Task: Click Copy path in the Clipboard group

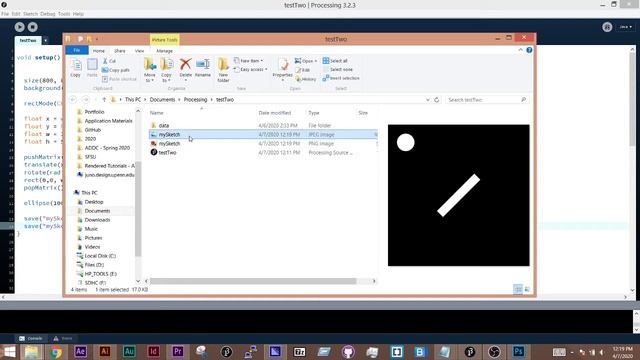Action: click(116, 70)
